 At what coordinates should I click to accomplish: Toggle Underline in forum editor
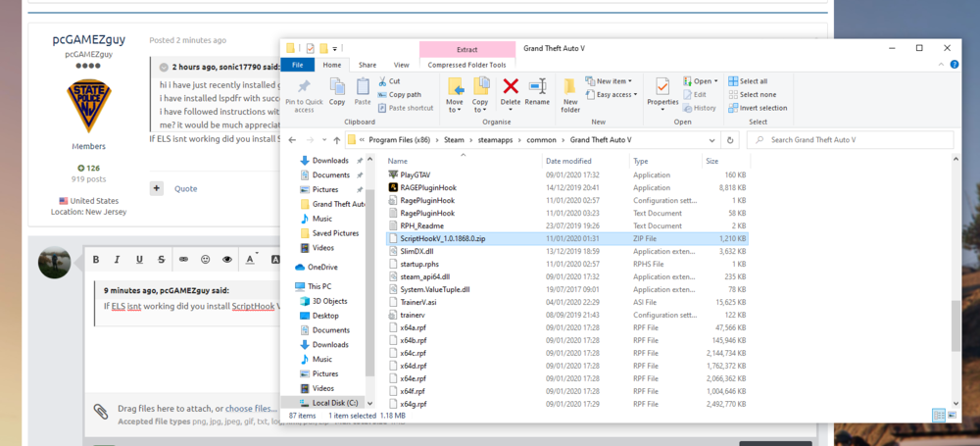click(139, 259)
